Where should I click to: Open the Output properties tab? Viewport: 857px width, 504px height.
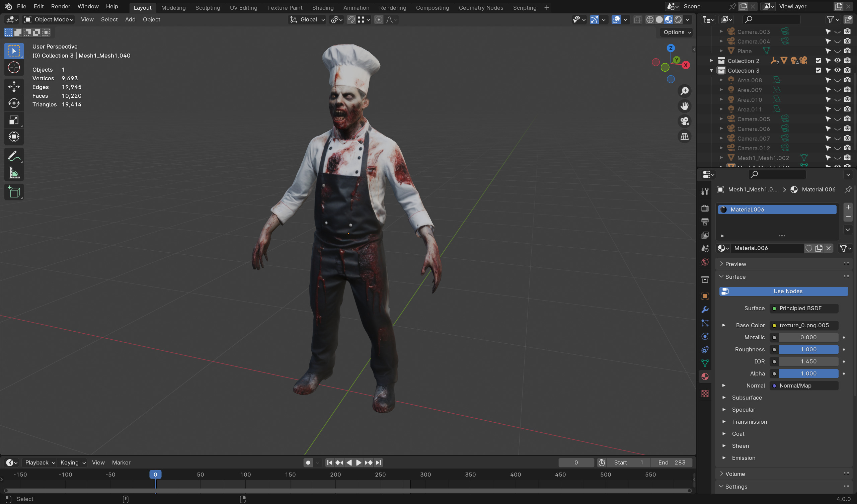click(x=705, y=222)
